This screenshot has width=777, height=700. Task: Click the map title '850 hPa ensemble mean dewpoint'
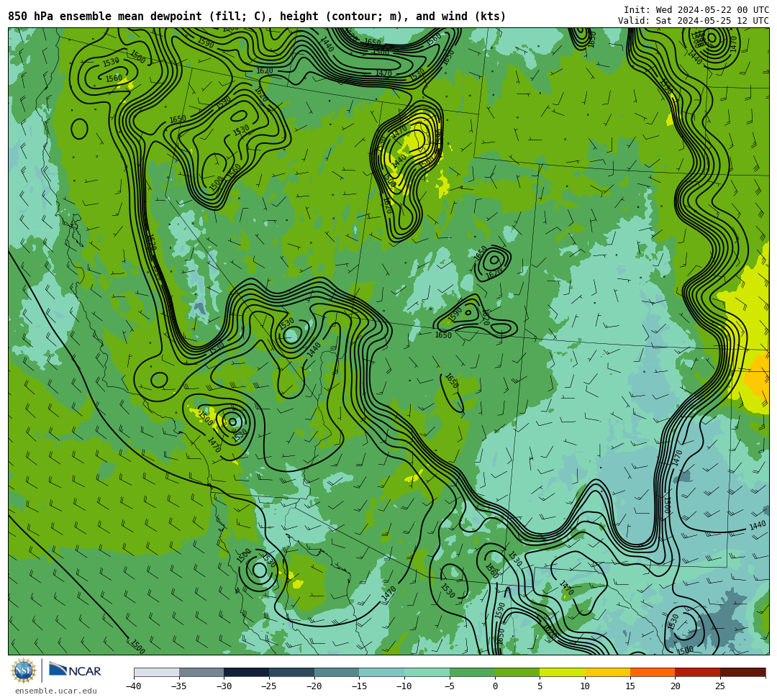tap(105, 17)
